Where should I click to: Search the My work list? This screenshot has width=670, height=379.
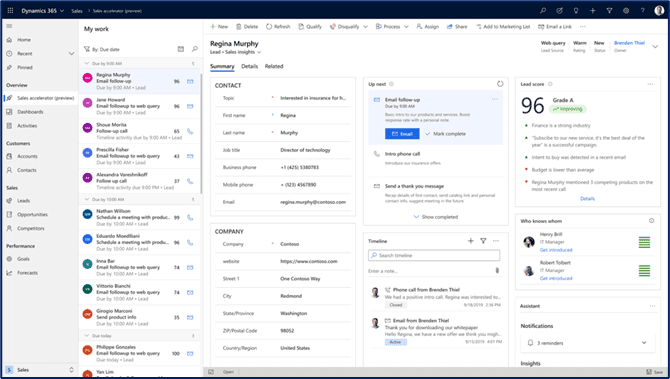tap(195, 49)
